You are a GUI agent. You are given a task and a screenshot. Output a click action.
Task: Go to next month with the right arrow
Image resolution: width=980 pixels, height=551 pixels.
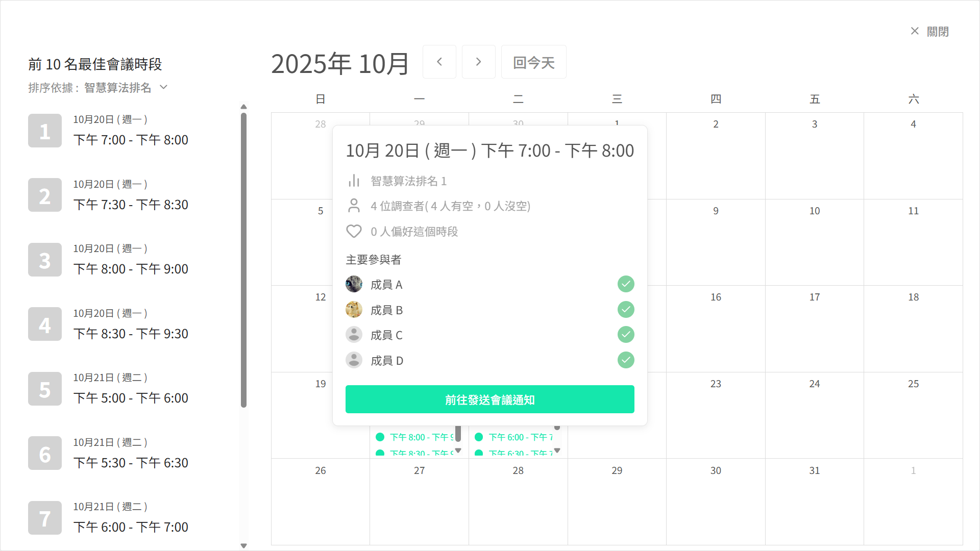point(478,61)
